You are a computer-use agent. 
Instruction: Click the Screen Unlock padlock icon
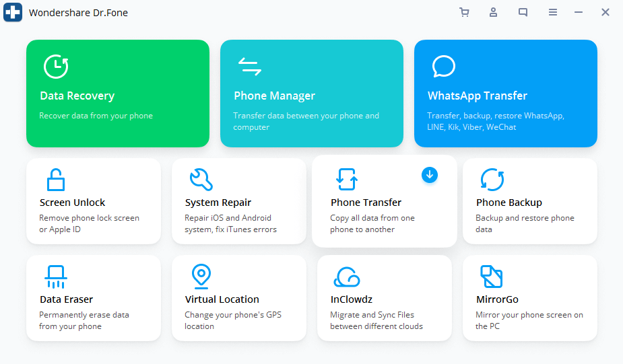[x=55, y=180]
